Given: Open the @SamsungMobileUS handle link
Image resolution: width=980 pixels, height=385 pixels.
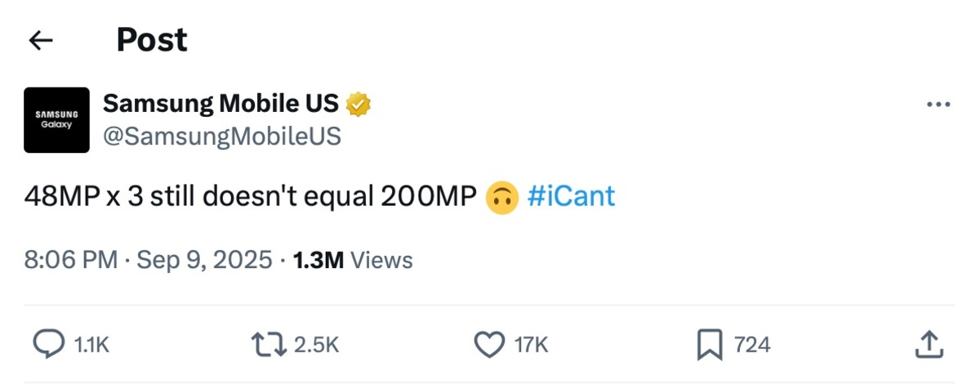Looking at the screenshot, I should [x=221, y=136].
